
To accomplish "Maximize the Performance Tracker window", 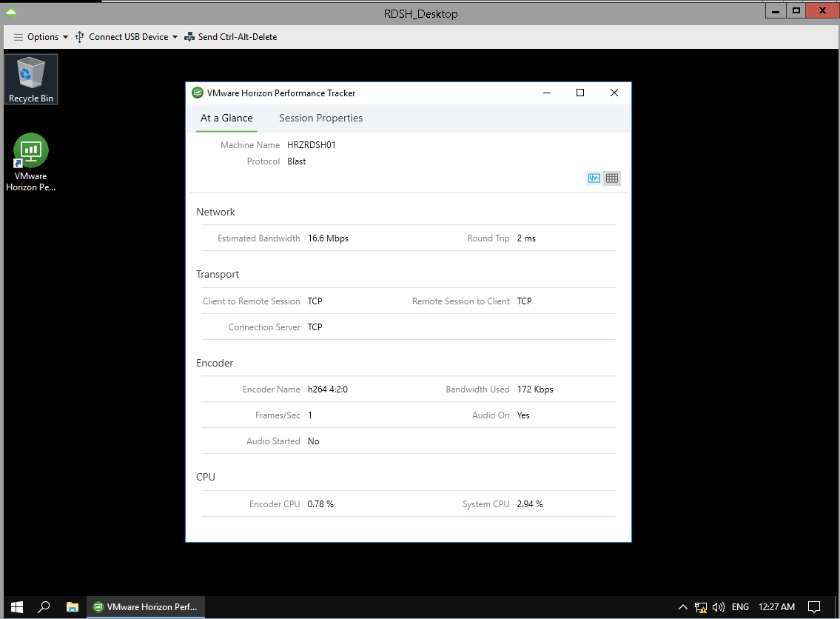I will [580, 93].
